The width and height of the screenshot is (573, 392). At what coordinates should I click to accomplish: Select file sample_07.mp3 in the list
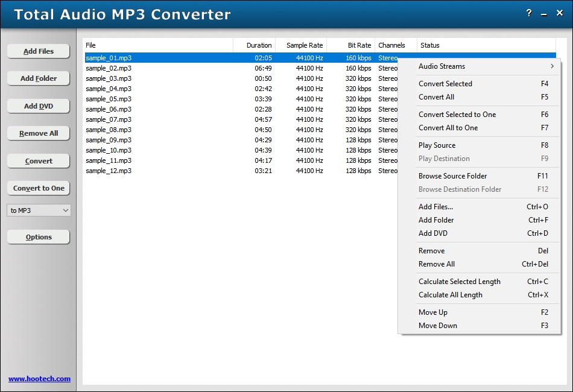109,119
